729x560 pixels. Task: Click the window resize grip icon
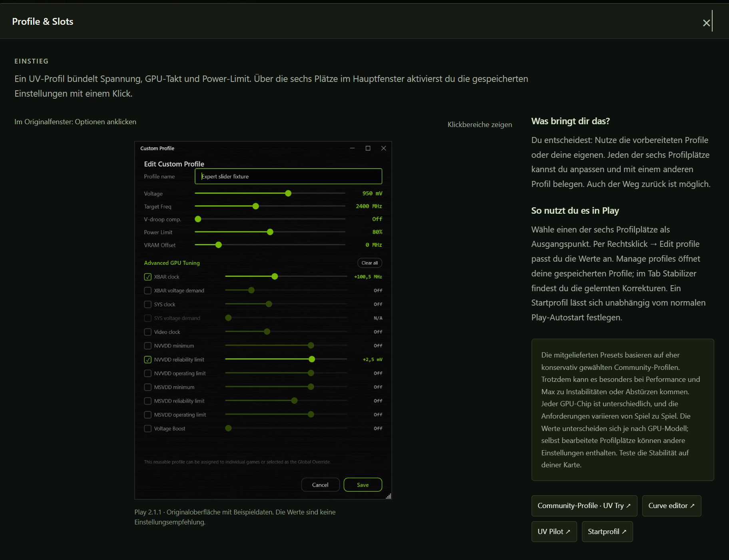[388, 496]
